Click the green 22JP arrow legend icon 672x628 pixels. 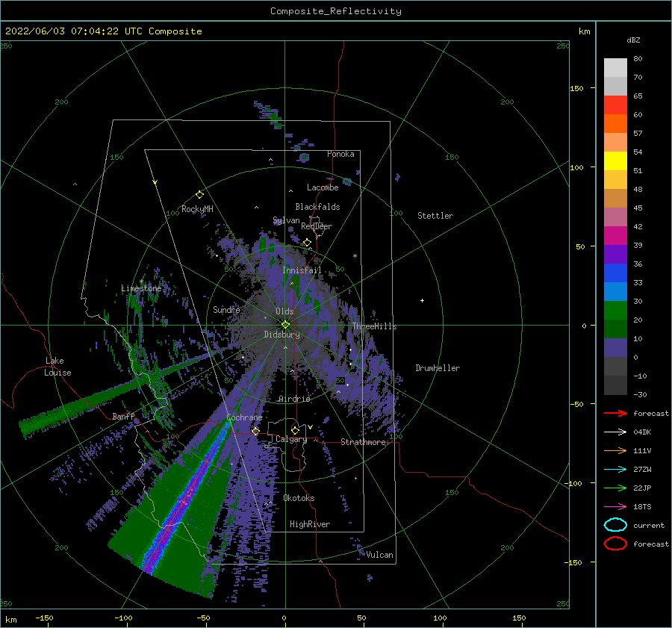click(x=615, y=488)
